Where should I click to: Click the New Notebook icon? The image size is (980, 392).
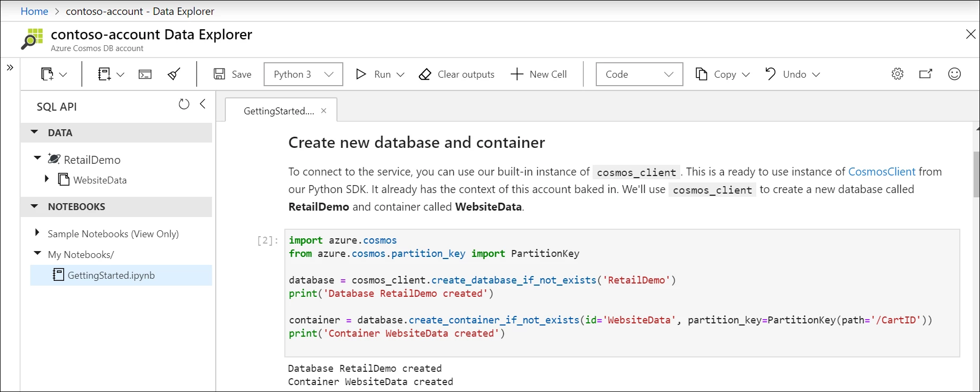[x=104, y=74]
